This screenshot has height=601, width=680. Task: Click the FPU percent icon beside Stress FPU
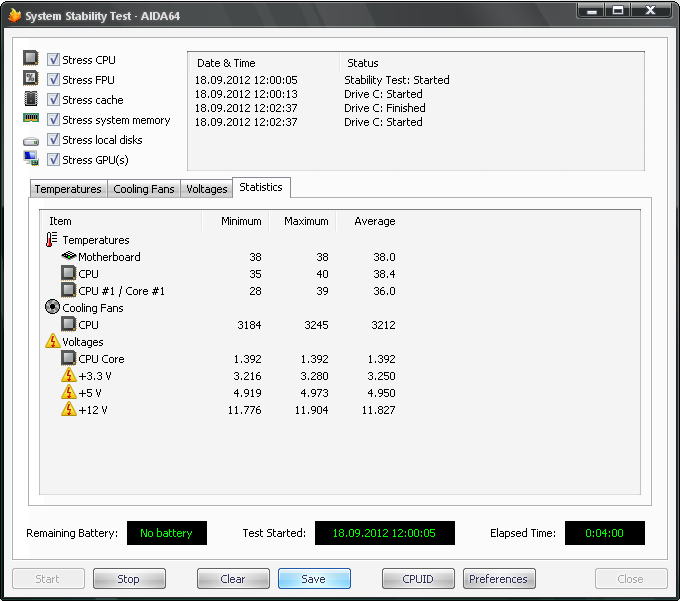pyautogui.click(x=31, y=78)
